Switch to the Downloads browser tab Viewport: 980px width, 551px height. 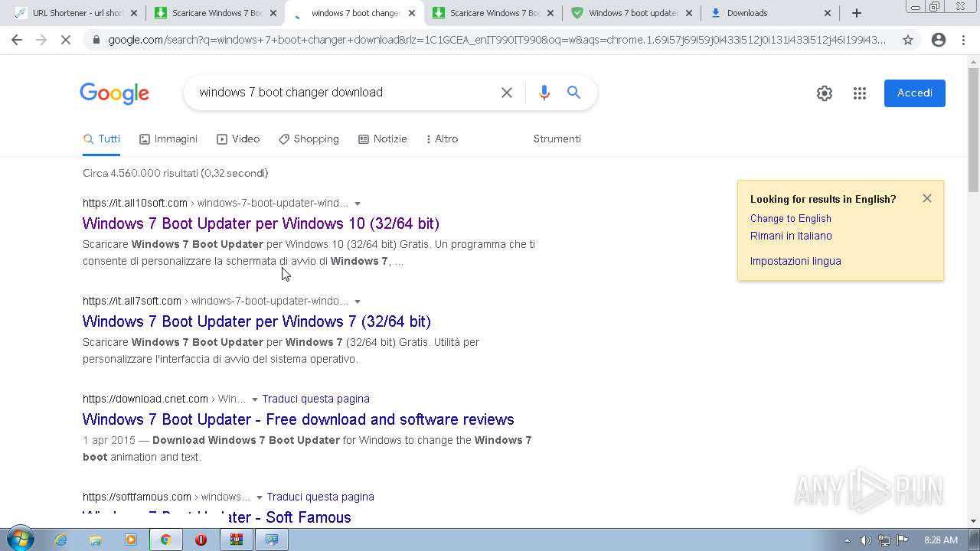pos(769,13)
